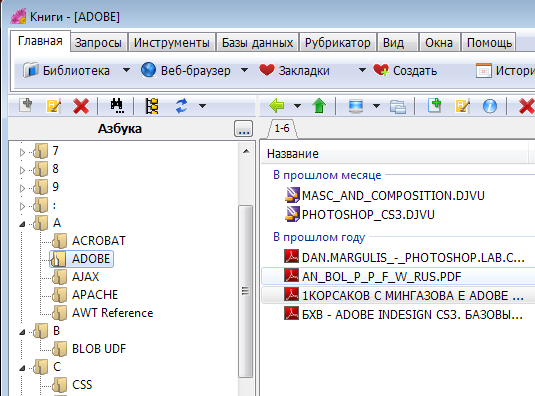535x396 pixels.
Task: Open back-navigation history dropdown arrow
Action: coord(297,106)
